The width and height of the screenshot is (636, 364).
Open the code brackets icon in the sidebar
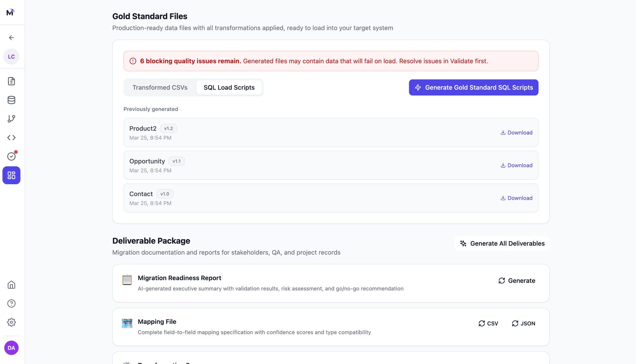point(11,137)
